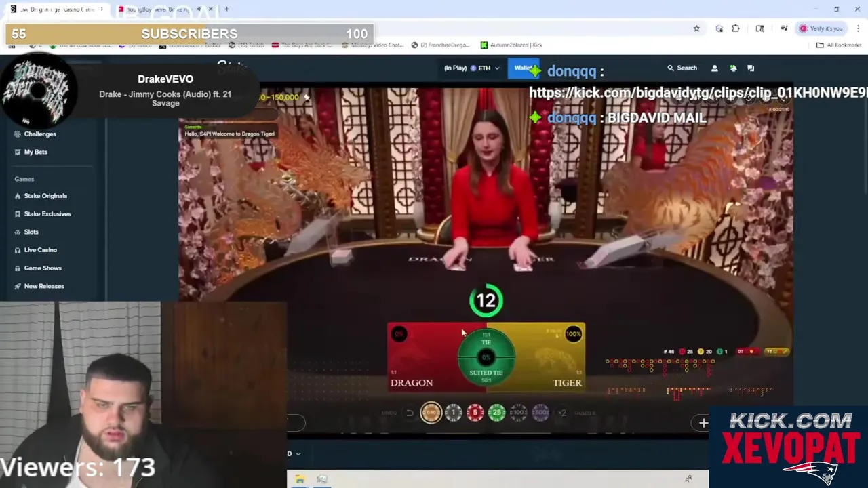Open the chat icon in header
This screenshot has height=488, width=868.
(x=751, y=68)
